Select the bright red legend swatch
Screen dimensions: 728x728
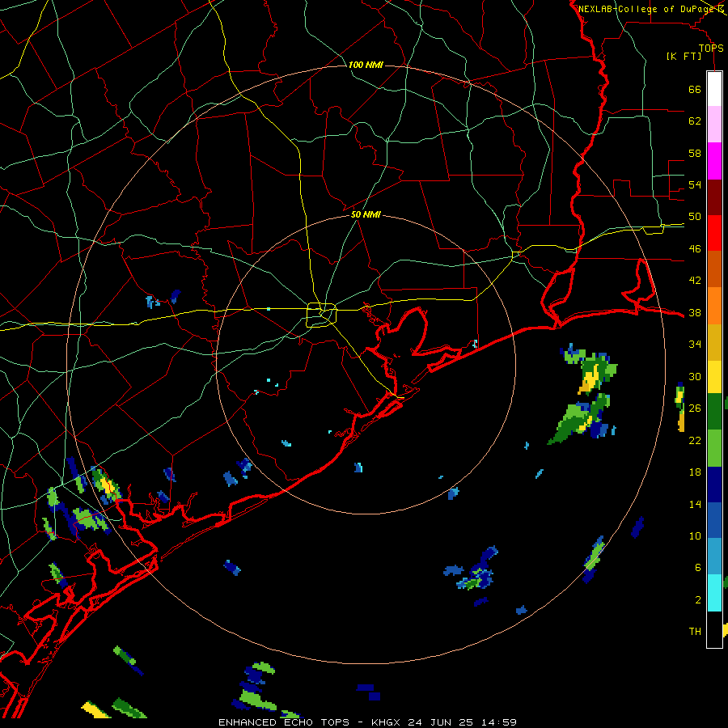pyautogui.click(x=714, y=233)
